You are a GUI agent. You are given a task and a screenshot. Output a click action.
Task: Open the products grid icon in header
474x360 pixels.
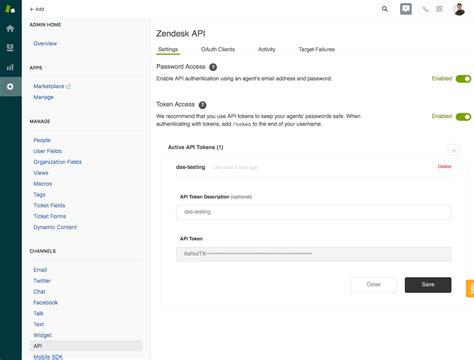(x=439, y=9)
